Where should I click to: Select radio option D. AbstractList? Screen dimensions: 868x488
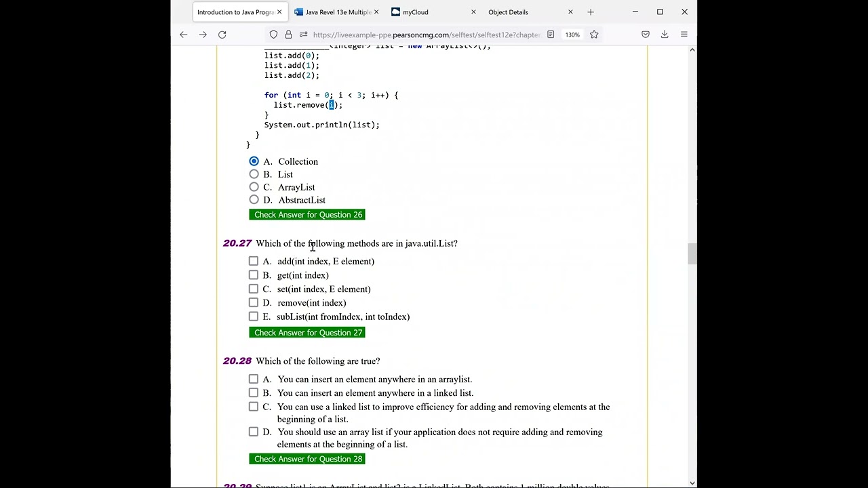[254, 200]
